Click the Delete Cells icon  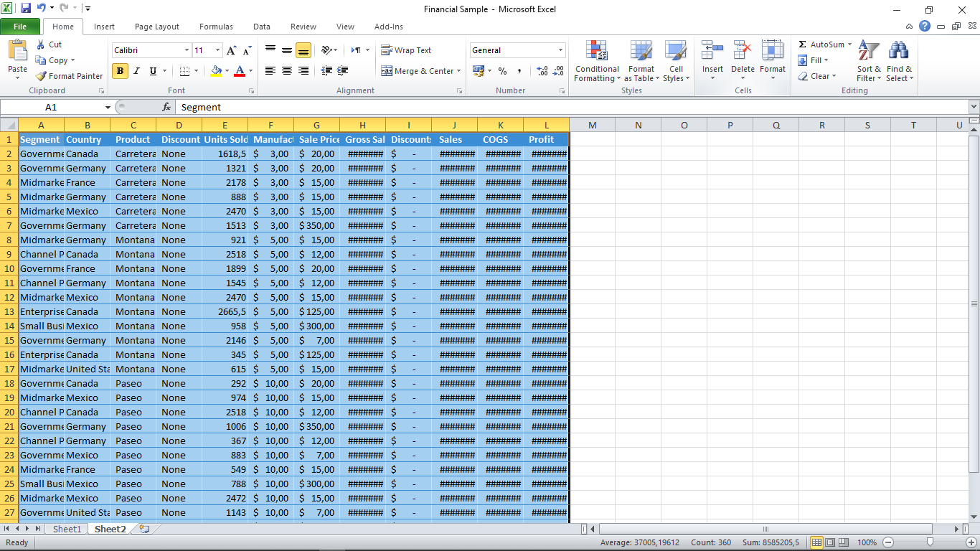click(743, 50)
